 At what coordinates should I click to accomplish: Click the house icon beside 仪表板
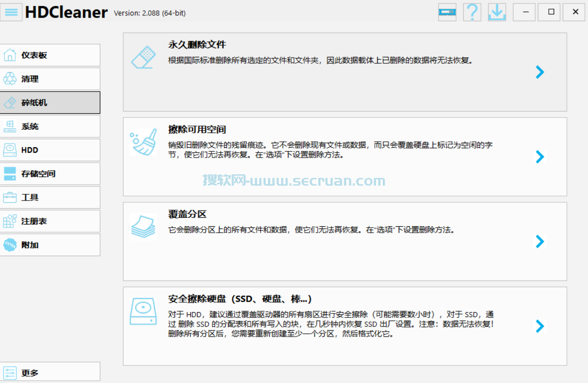tap(10, 55)
